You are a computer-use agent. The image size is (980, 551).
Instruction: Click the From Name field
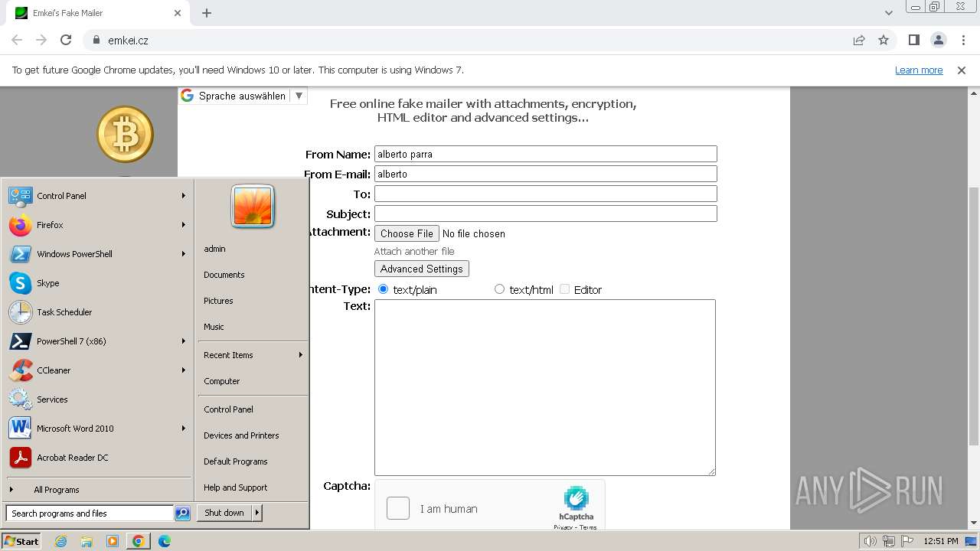[x=546, y=154]
